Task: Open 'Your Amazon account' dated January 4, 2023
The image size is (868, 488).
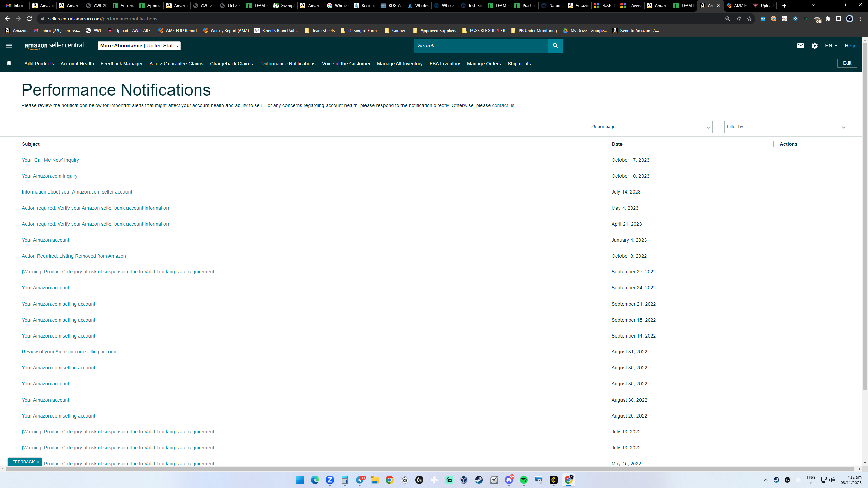Action: (x=45, y=240)
